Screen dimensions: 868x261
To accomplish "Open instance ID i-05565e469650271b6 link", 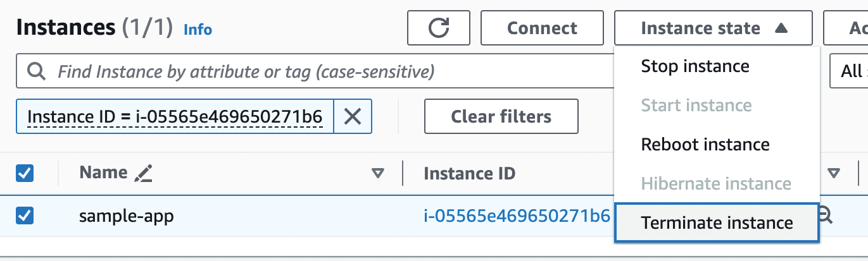I will click(517, 216).
